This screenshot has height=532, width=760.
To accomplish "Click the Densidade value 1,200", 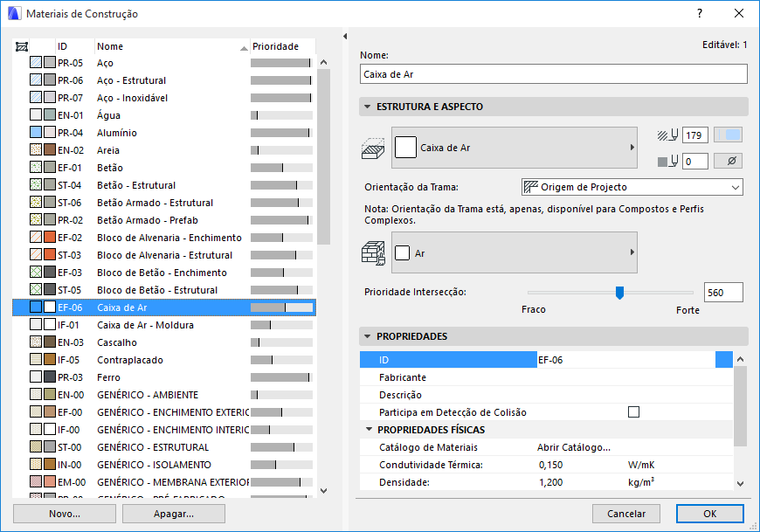I will coord(550,482).
